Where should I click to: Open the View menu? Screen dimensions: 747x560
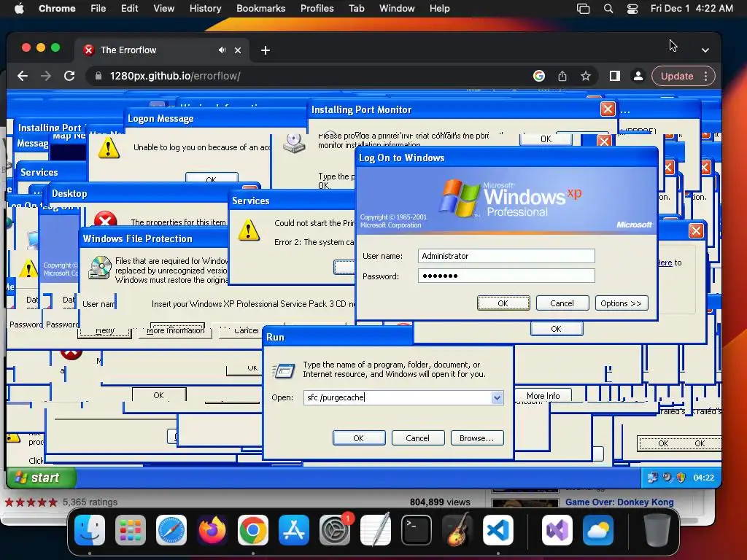pyautogui.click(x=164, y=9)
